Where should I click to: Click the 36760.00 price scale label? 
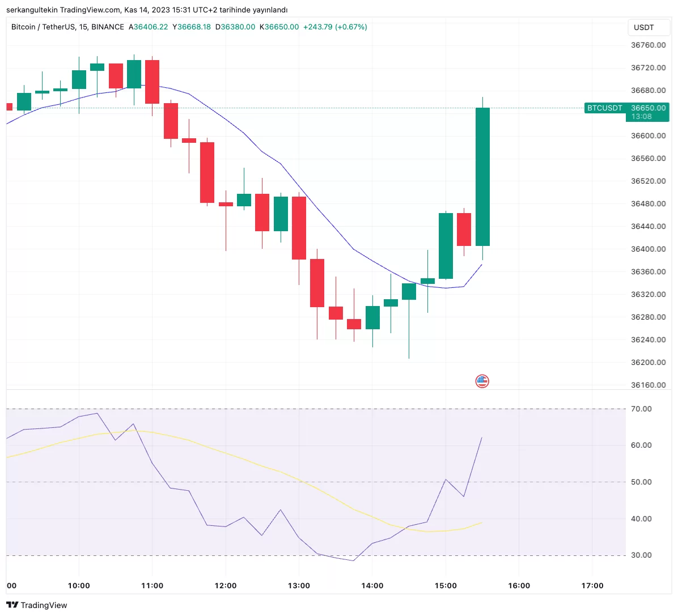click(x=648, y=45)
